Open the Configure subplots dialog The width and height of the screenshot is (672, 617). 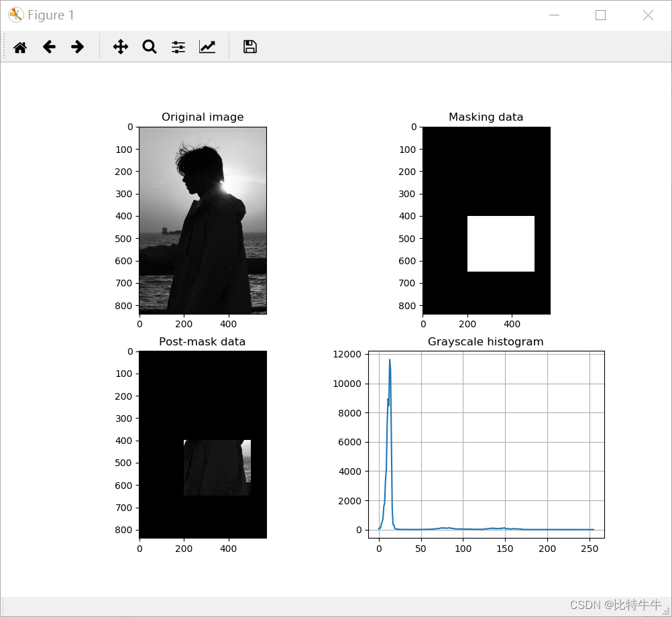point(178,47)
